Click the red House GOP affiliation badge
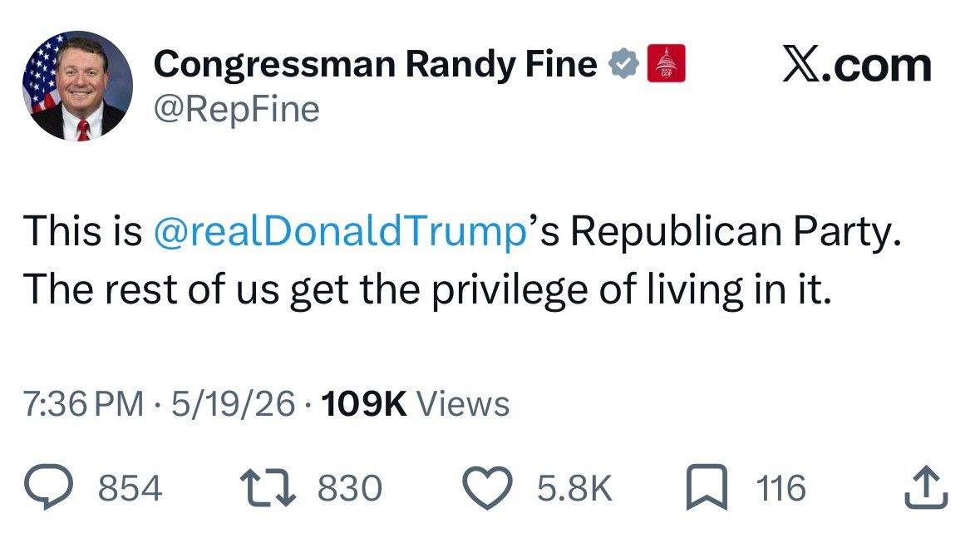This screenshot has width=980, height=538. [666, 63]
